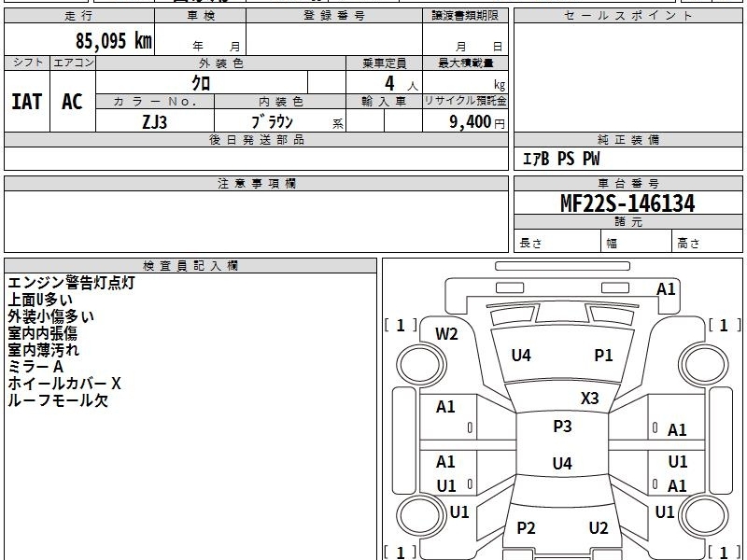Click the U4 mark beside P1

(x=521, y=356)
